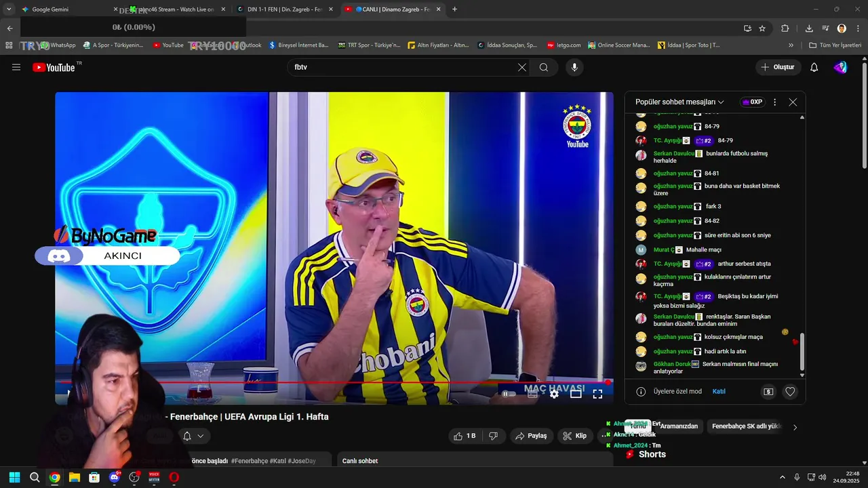The image size is (868, 488).
Task: Show next suggestion chips with arrow
Action: pos(795,427)
